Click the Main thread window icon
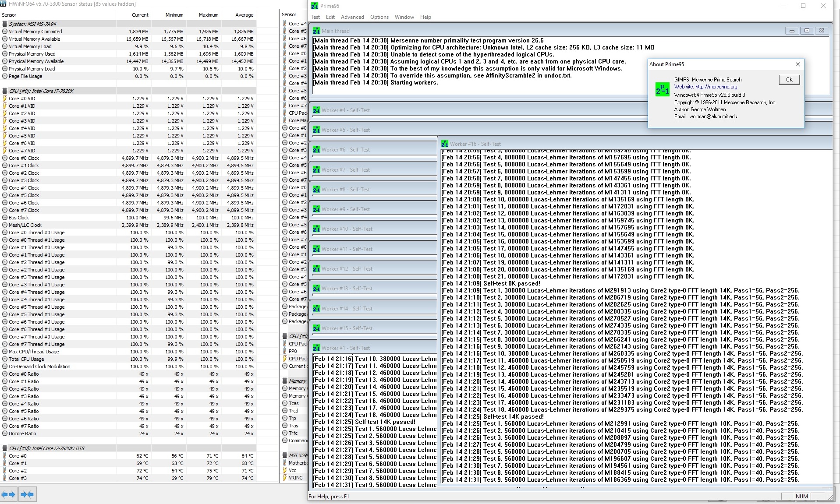The image size is (840, 504). coord(316,31)
